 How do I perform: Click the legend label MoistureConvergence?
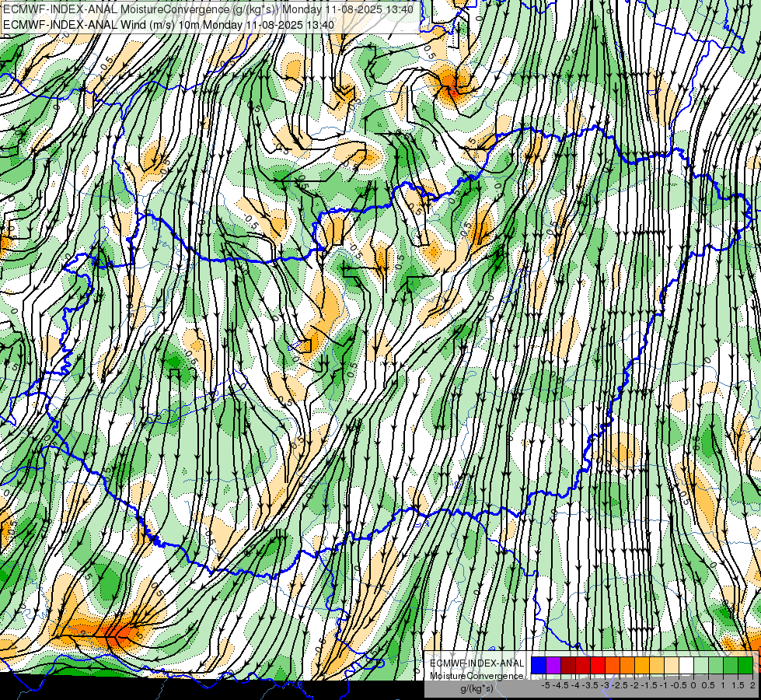click(x=476, y=676)
